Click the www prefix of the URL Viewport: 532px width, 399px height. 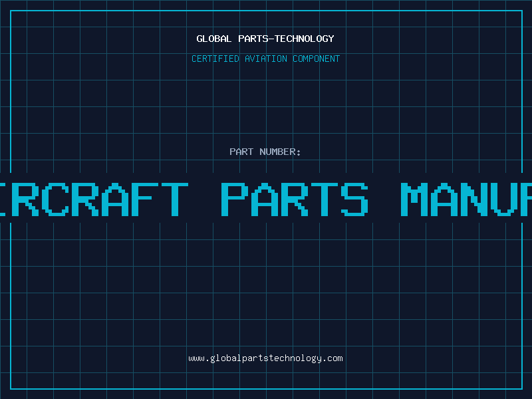196,358
